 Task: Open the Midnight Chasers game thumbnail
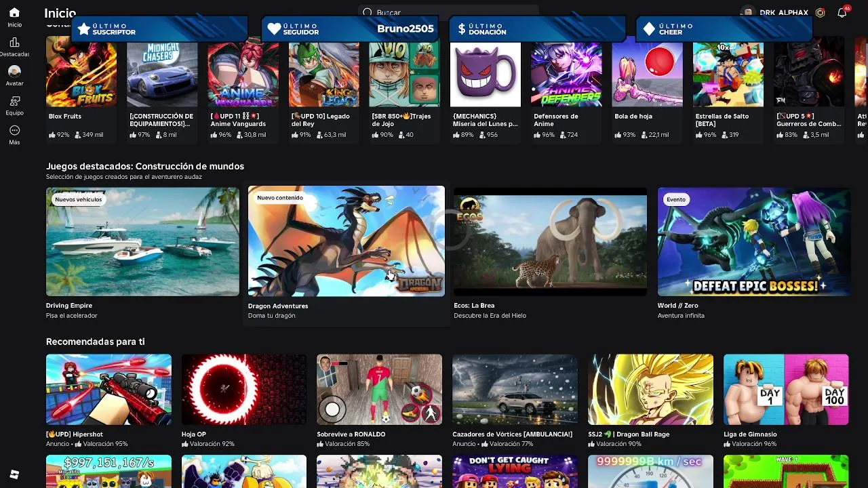(162, 75)
